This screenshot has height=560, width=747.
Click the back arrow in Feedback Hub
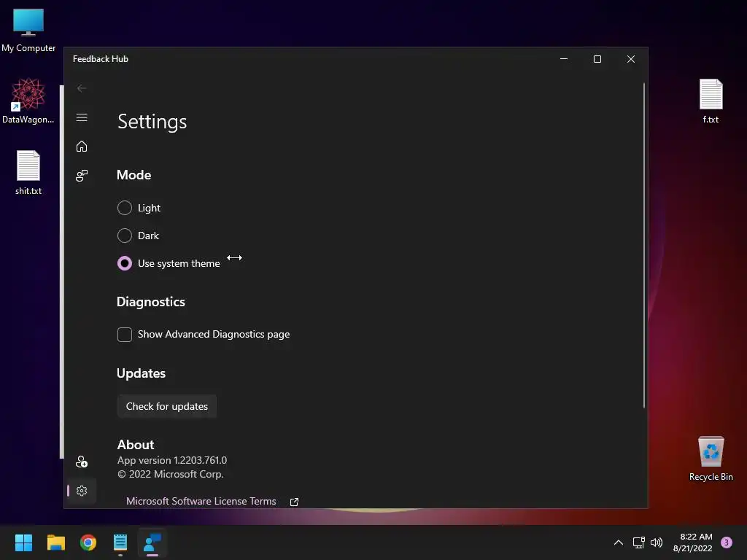pos(82,88)
